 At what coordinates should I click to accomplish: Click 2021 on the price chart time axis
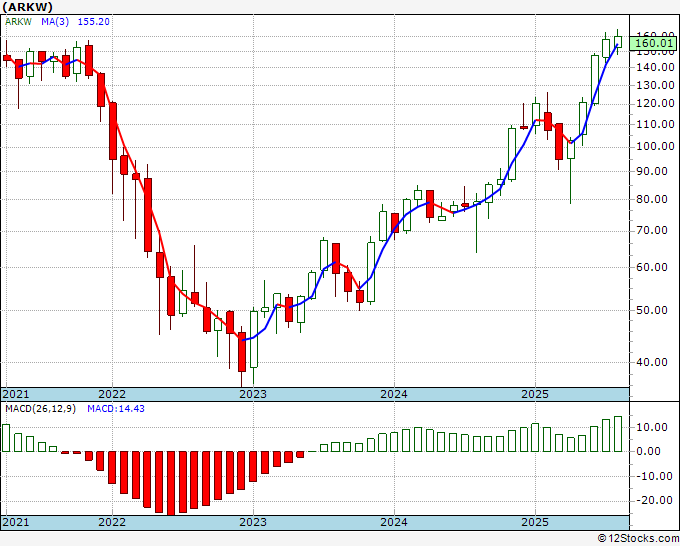[15, 394]
